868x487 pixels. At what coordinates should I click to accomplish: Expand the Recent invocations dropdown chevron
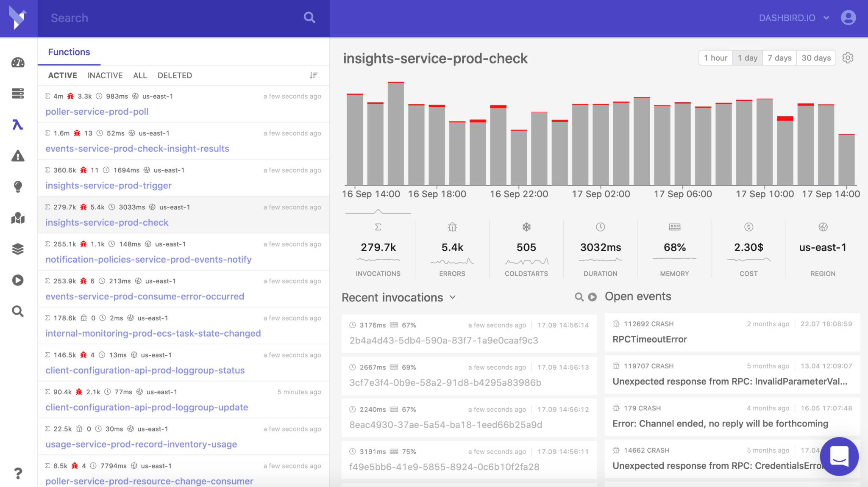453,297
